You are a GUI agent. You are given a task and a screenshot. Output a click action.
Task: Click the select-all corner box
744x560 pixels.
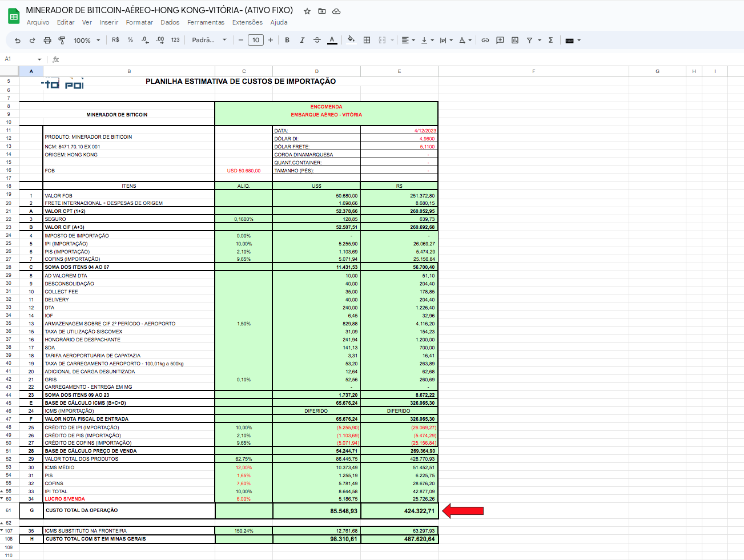pyautogui.click(x=9, y=71)
